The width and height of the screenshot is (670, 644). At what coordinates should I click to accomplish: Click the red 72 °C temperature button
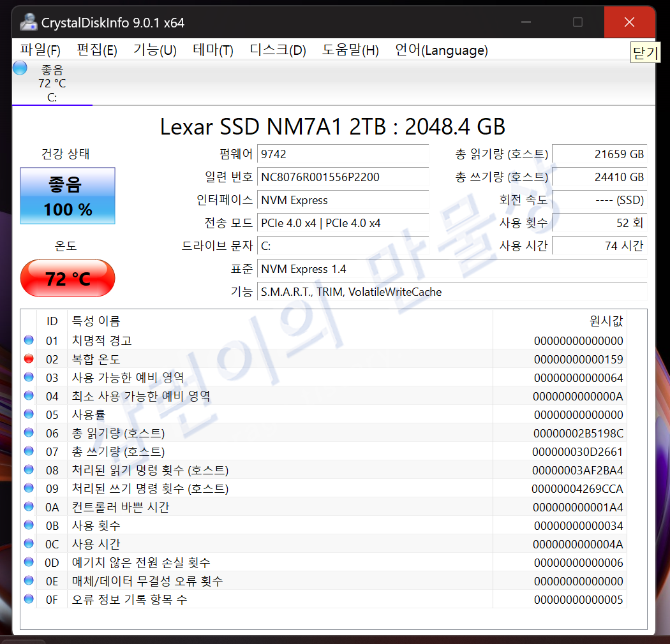68,278
